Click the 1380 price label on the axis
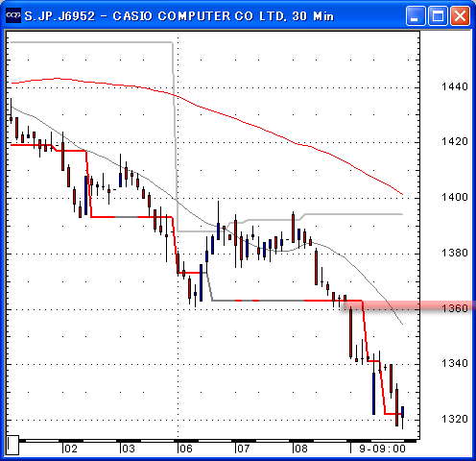Viewport: 476px width, 461px height. click(455, 253)
